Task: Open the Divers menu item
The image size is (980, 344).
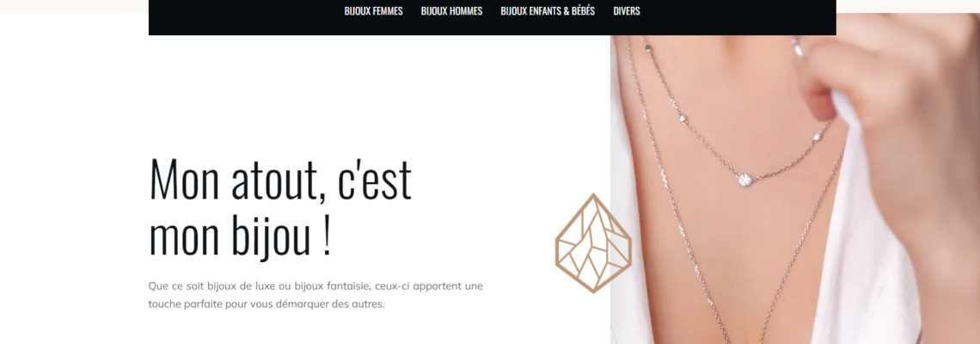Action: [x=626, y=11]
